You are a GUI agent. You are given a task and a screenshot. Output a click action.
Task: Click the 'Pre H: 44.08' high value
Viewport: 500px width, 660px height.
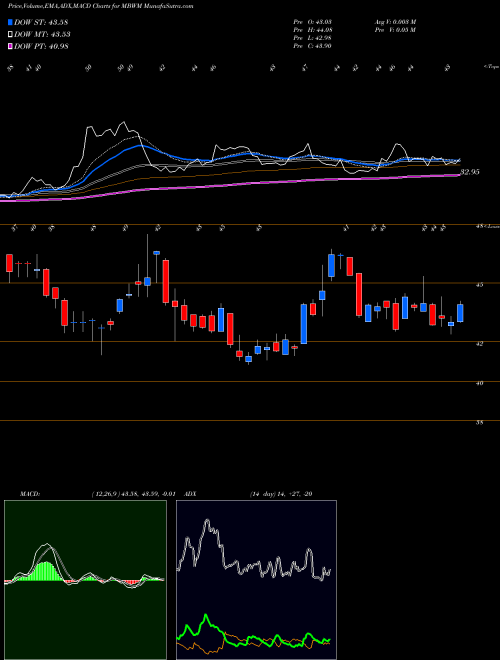[x=313, y=30]
